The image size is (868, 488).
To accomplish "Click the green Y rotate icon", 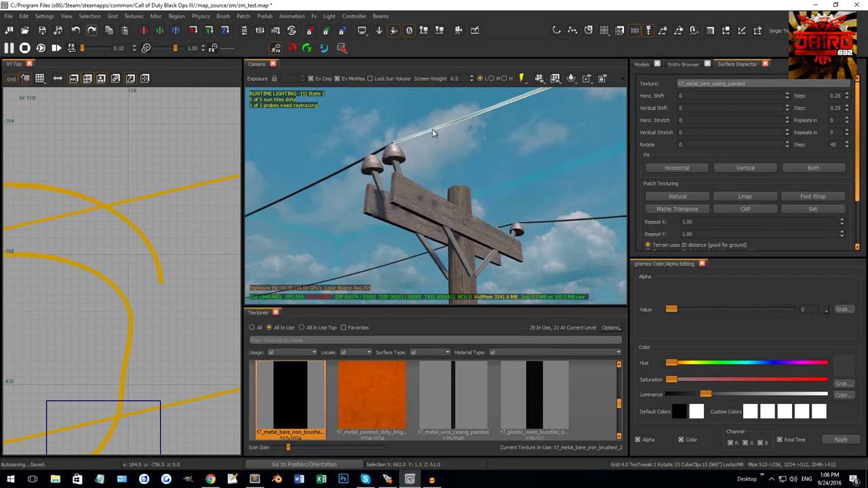I will click(307, 48).
